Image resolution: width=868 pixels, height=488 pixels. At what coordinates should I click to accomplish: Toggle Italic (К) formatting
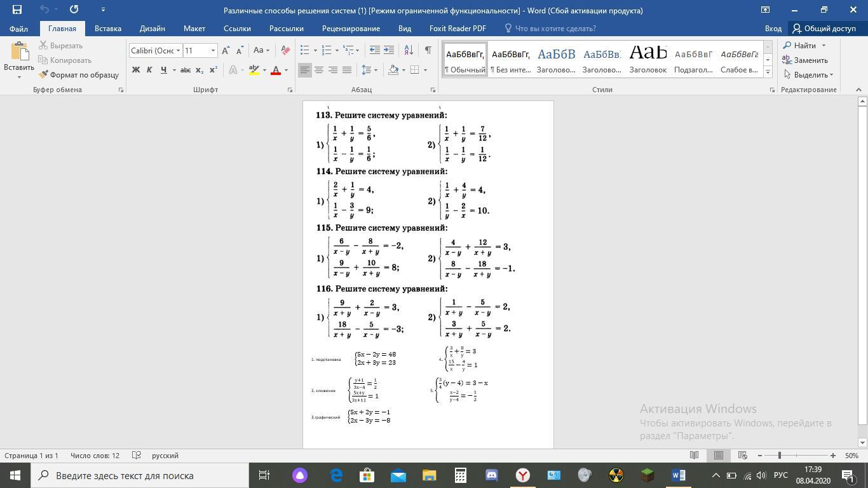tap(149, 70)
